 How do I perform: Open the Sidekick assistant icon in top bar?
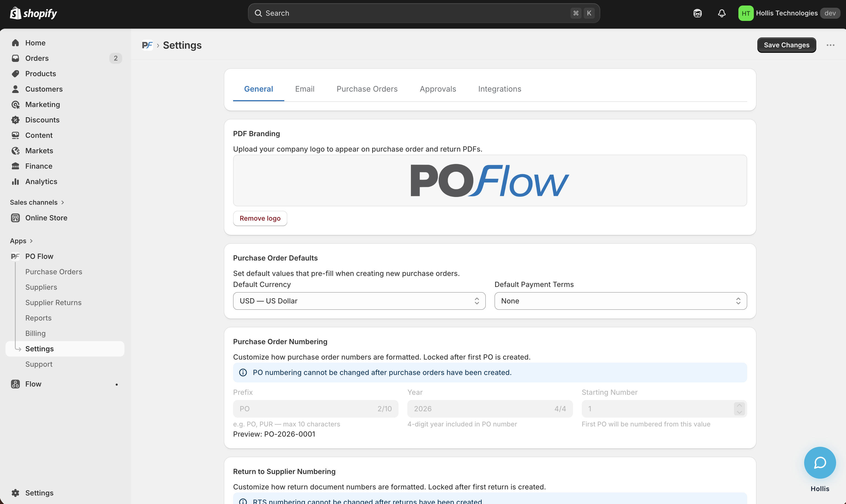697,13
